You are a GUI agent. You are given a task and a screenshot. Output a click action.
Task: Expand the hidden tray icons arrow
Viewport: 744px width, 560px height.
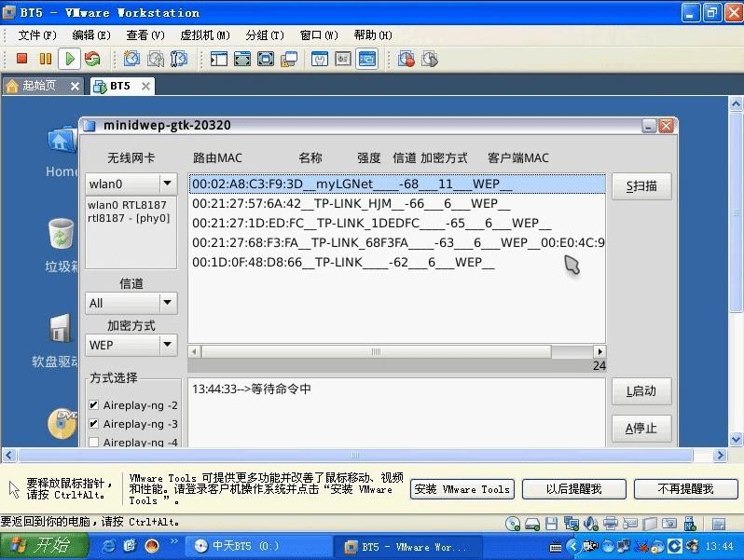pyautogui.click(x=572, y=546)
